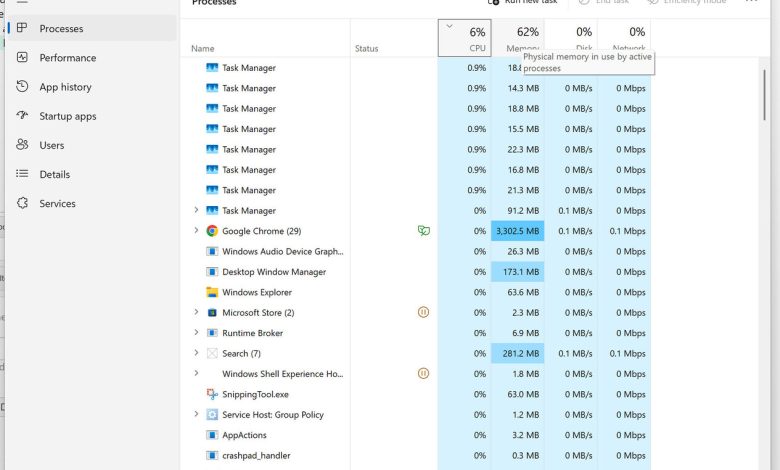
Task: Open the Details tab in sidebar
Action: [54, 174]
